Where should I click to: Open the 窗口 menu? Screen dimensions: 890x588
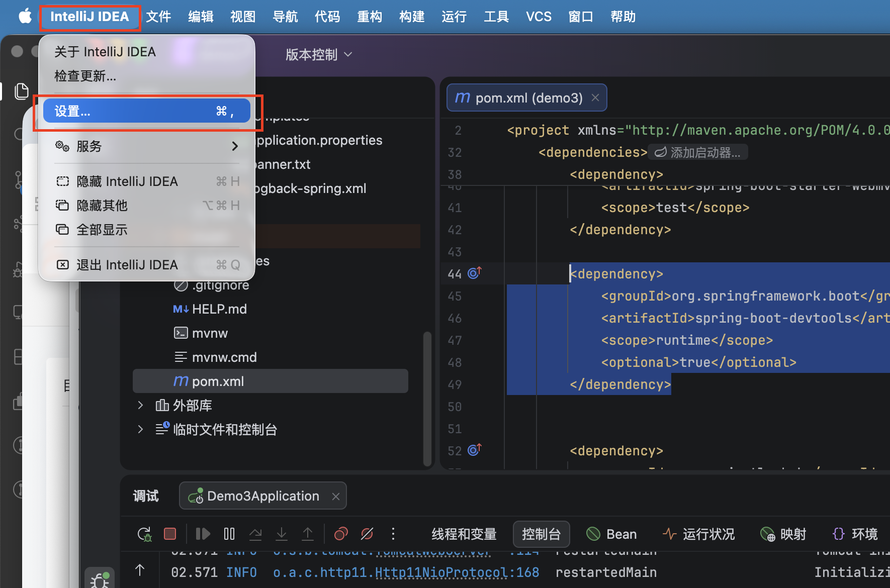[x=581, y=17]
